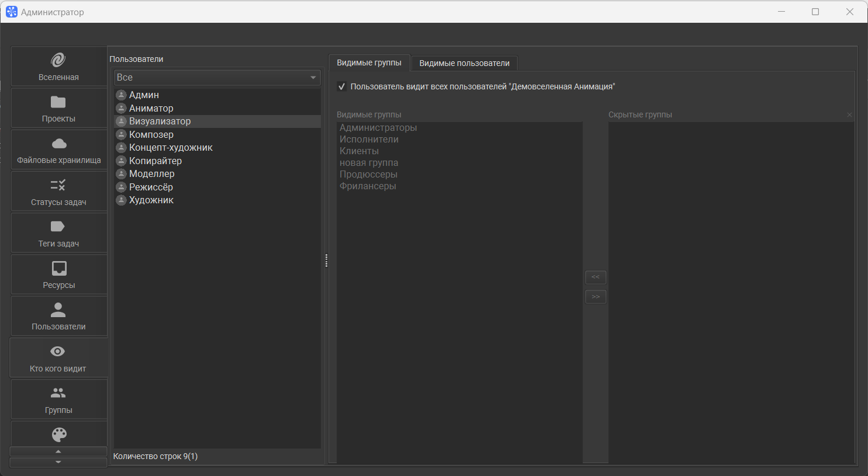
Task: Open the Пользователи sidebar section
Action: pyautogui.click(x=58, y=316)
